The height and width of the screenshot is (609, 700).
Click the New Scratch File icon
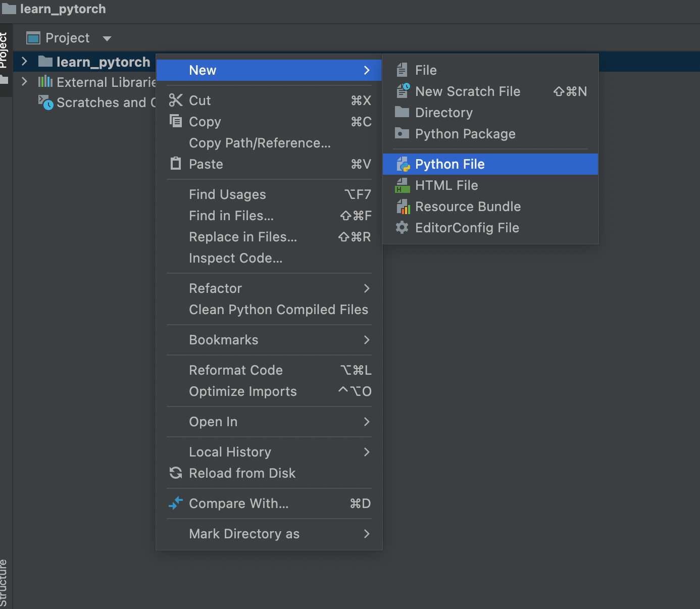403,91
